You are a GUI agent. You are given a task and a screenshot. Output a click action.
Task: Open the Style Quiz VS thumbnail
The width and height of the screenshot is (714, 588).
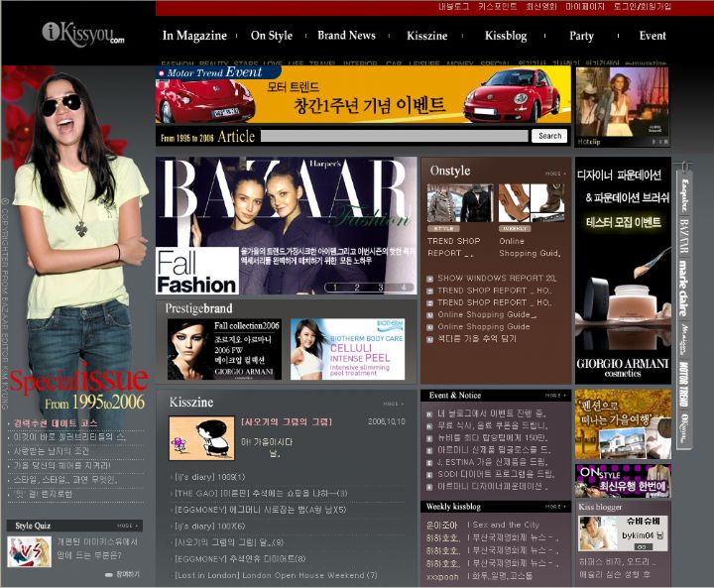point(29,551)
